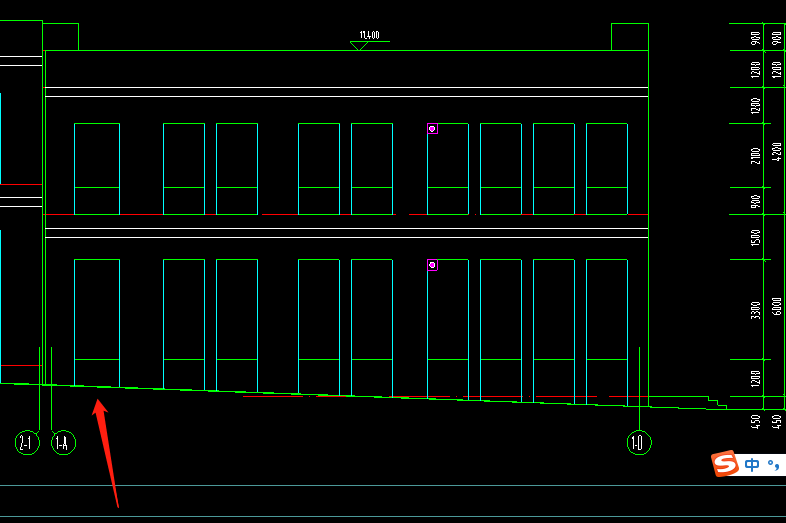Select the 2-1 axis bubble

[x=27, y=443]
